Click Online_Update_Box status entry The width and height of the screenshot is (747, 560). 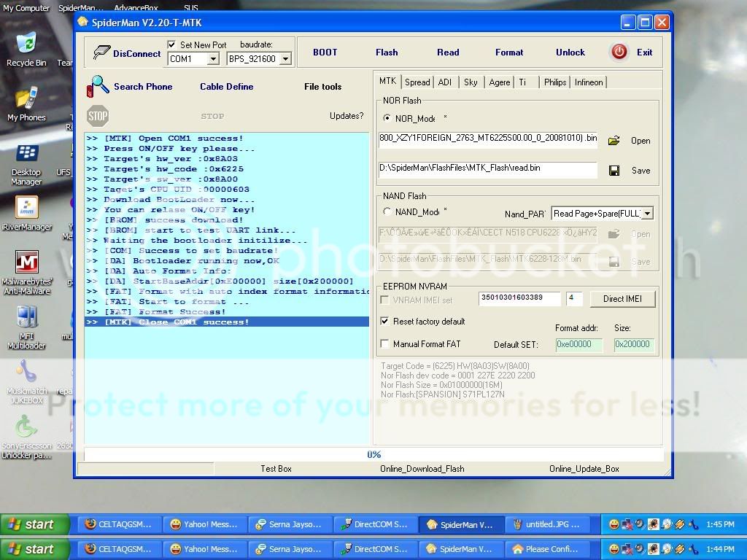click(x=584, y=469)
